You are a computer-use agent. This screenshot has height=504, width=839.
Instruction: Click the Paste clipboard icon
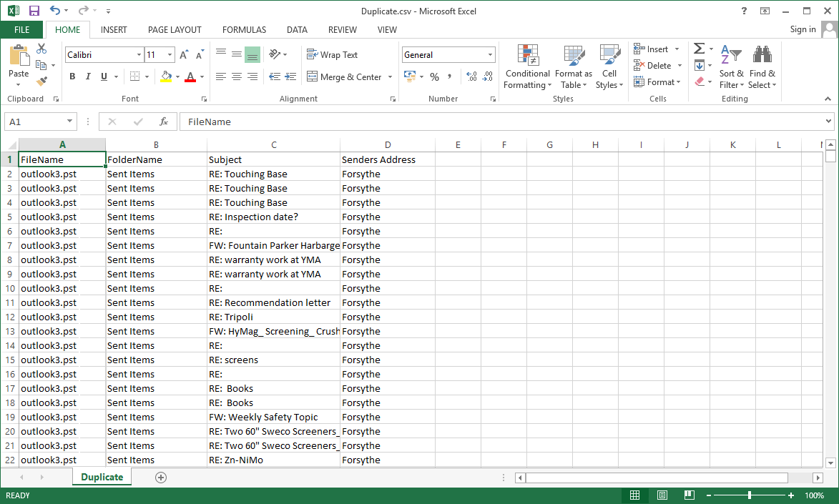[x=19, y=56]
